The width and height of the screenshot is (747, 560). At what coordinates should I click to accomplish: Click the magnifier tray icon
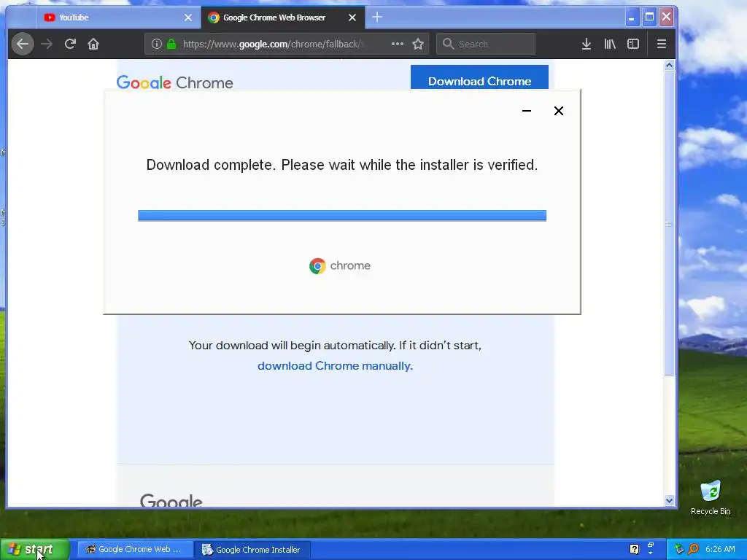[693, 549]
